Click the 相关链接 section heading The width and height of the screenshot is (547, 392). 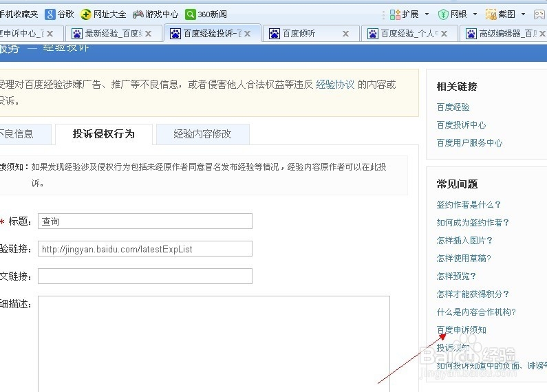(457, 86)
